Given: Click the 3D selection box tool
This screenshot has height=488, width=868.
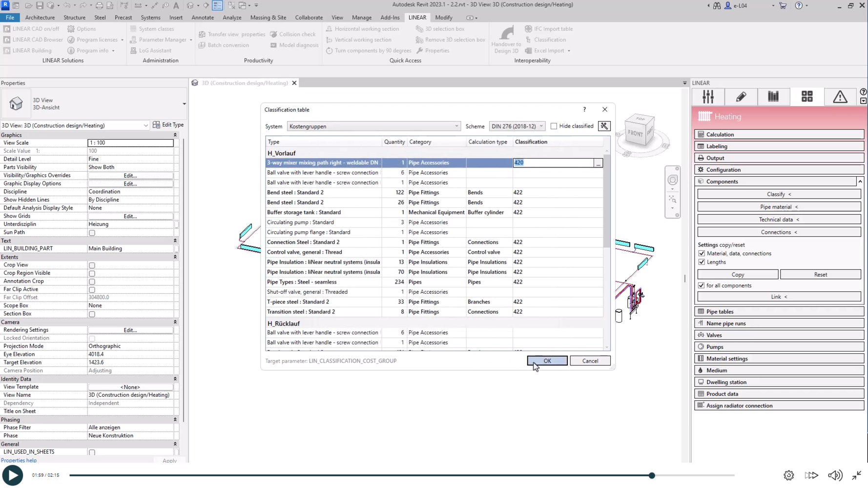Looking at the screenshot, I should 440,29.
